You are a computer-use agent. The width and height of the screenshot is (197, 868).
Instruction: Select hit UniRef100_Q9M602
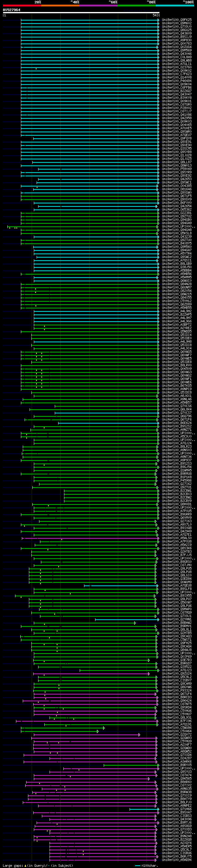point(177,23)
